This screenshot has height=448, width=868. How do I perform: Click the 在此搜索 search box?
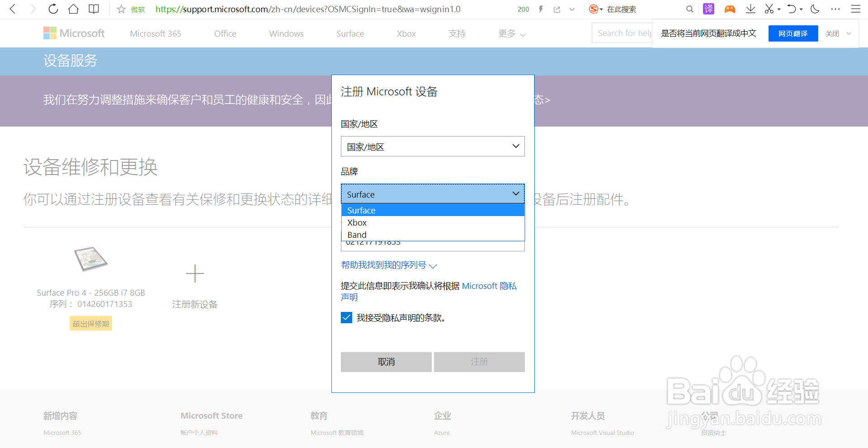(622, 9)
